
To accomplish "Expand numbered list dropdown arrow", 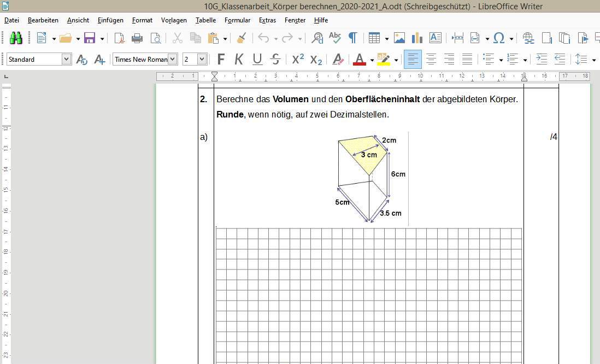I will click(525, 60).
